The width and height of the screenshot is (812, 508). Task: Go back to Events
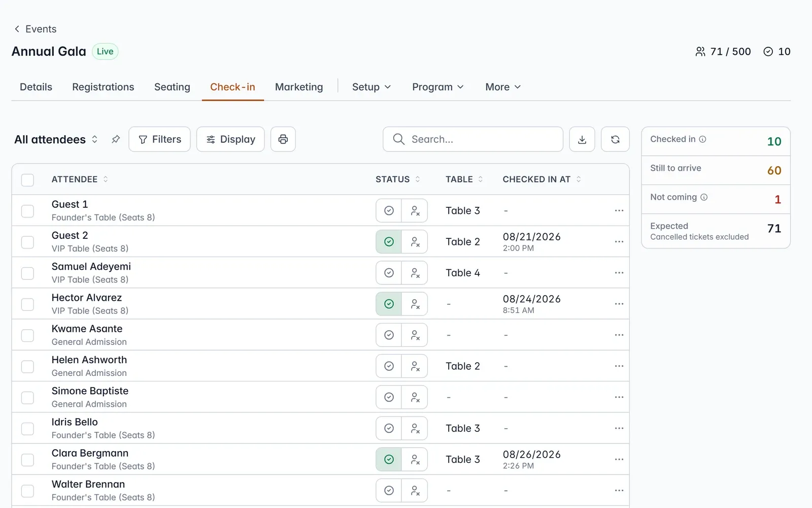click(35, 29)
